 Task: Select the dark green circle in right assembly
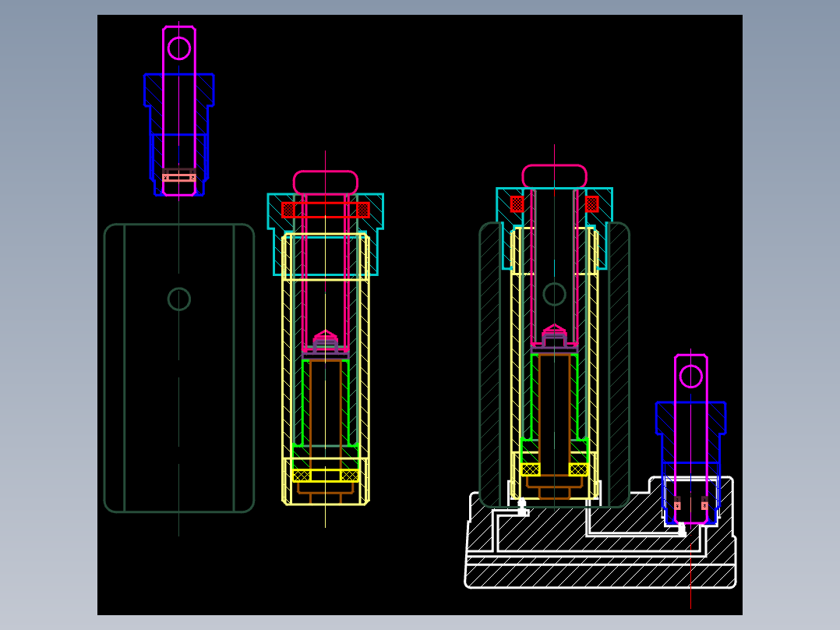tap(555, 295)
